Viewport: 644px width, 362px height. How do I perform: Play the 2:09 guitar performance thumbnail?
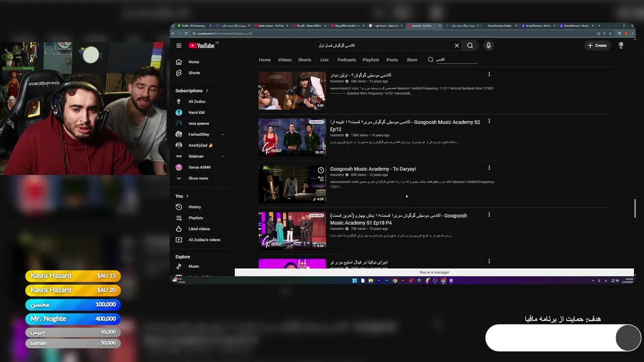pos(292,90)
